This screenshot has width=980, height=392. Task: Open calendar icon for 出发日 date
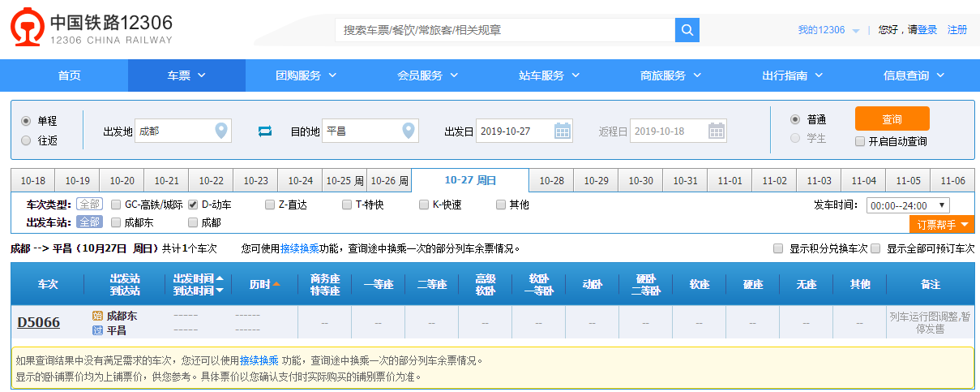tap(562, 131)
